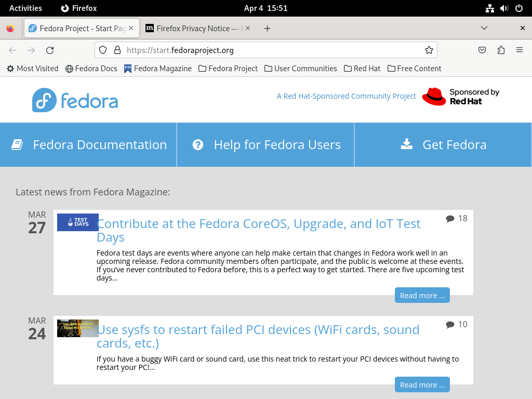Open Most Visited bookmarks
Image resolution: width=532 pixels, height=399 pixels.
click(33, 69)
